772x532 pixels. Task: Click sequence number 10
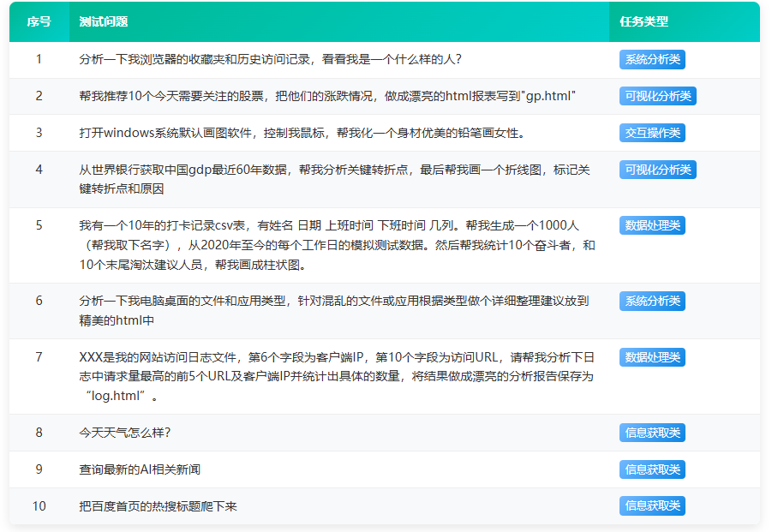[39, 506]
